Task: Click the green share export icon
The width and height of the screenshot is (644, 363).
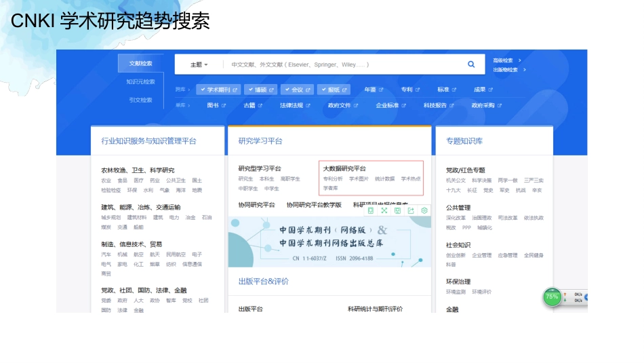Action: [x=411, y=210]
